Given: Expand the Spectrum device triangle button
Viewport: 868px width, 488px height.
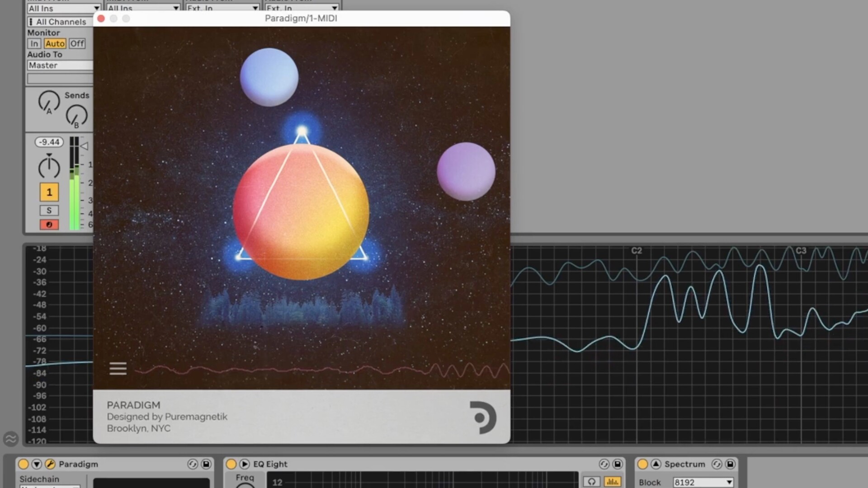Looking at the screenshot, I should pyautogui.click(x=656, y=464).
